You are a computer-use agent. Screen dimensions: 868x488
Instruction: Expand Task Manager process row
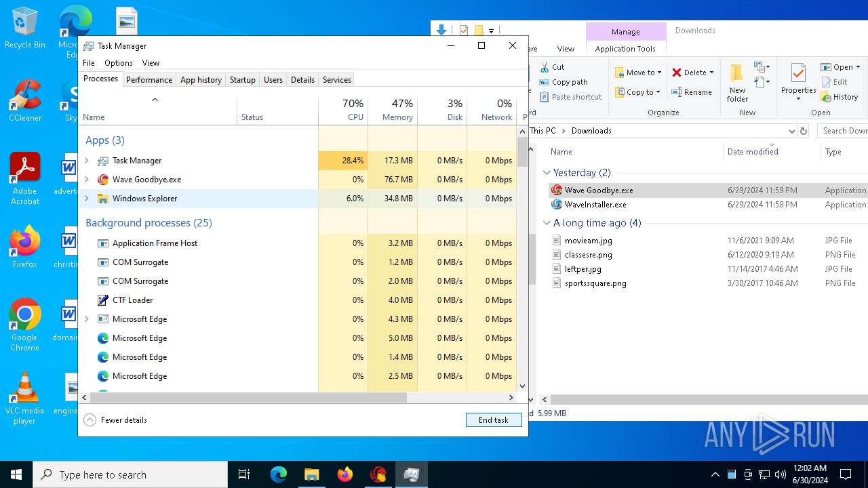(x=87, y=161)
